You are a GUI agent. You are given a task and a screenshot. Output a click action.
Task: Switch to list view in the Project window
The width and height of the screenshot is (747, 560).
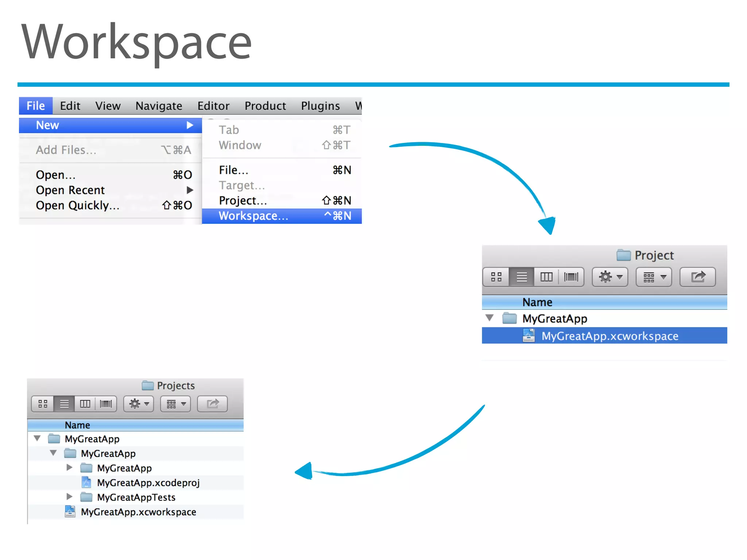point(522,277)
